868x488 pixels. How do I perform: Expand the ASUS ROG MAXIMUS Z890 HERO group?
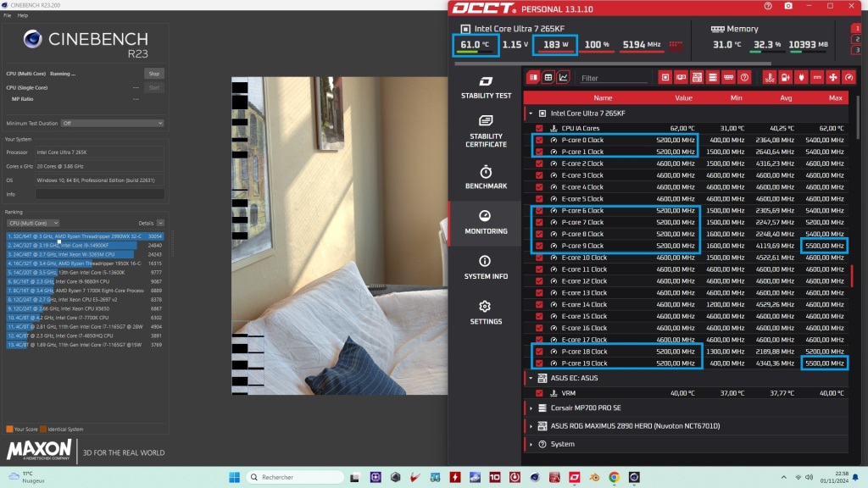pyautogui.click(x=531, y=427)
